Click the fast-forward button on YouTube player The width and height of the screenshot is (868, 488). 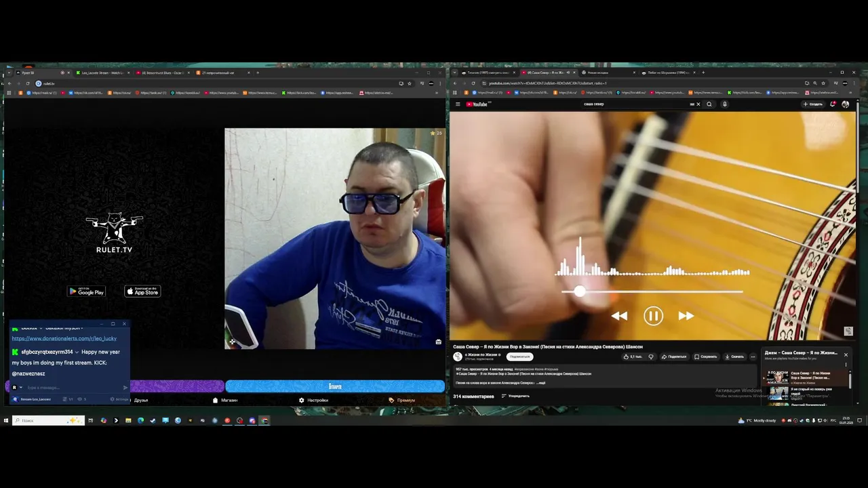coord(686,316)
